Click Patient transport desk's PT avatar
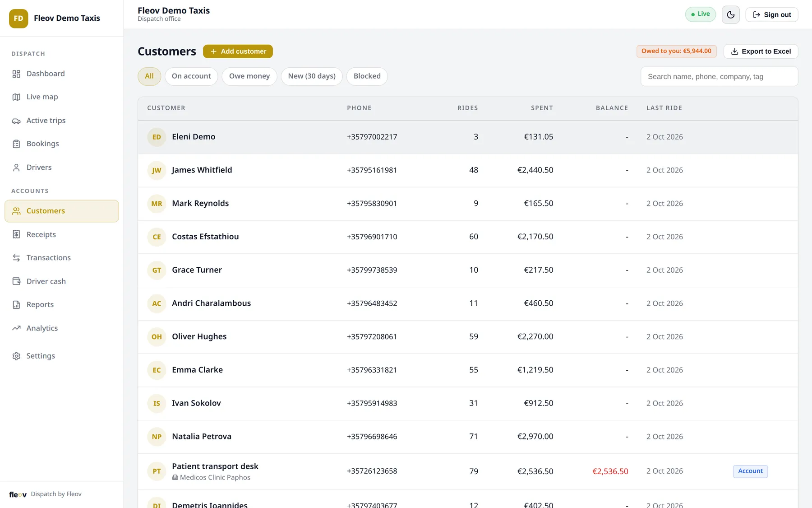This screenshot has height=508, width=812. tap(157, 471)
